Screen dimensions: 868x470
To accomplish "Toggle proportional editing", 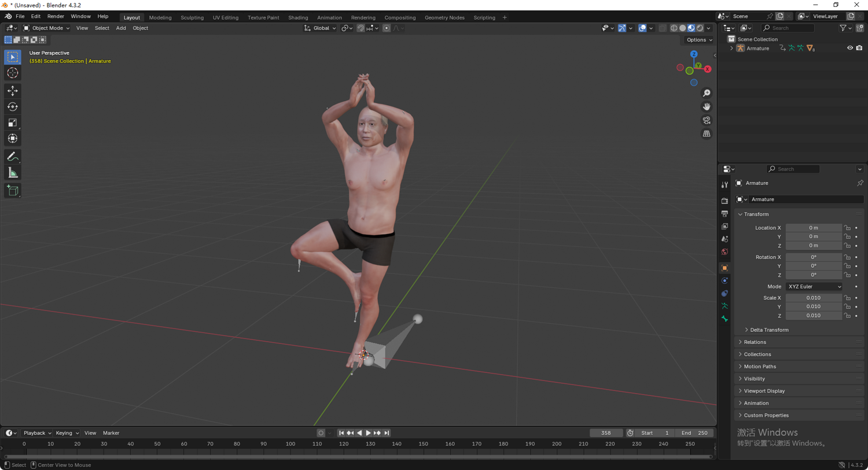I will coord(387,28).
